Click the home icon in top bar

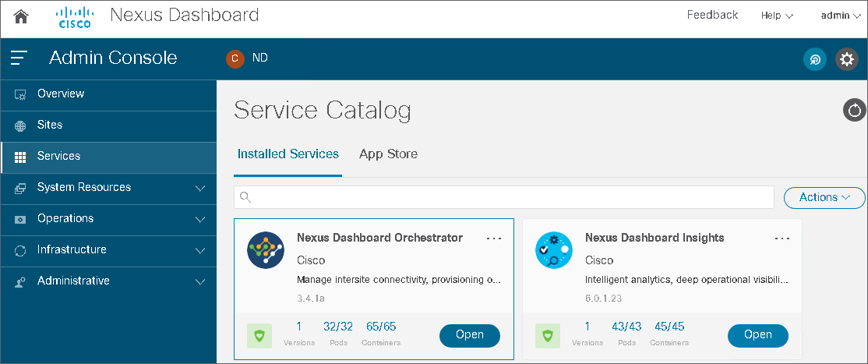(x=21, y=16)
